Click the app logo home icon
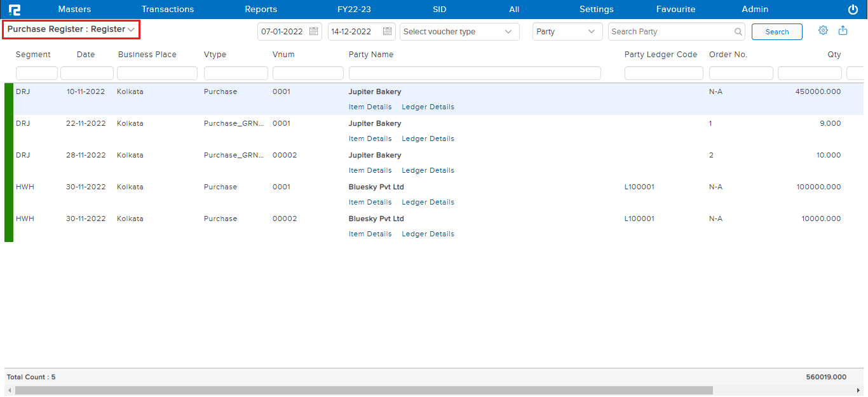Viewport: 868px width, 397px height. (x=14, y=10)
